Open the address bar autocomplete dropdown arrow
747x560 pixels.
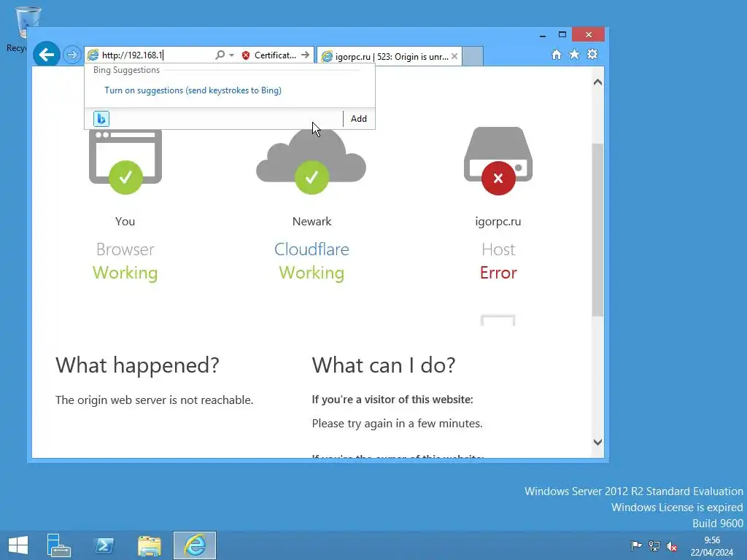pos(231,55)
